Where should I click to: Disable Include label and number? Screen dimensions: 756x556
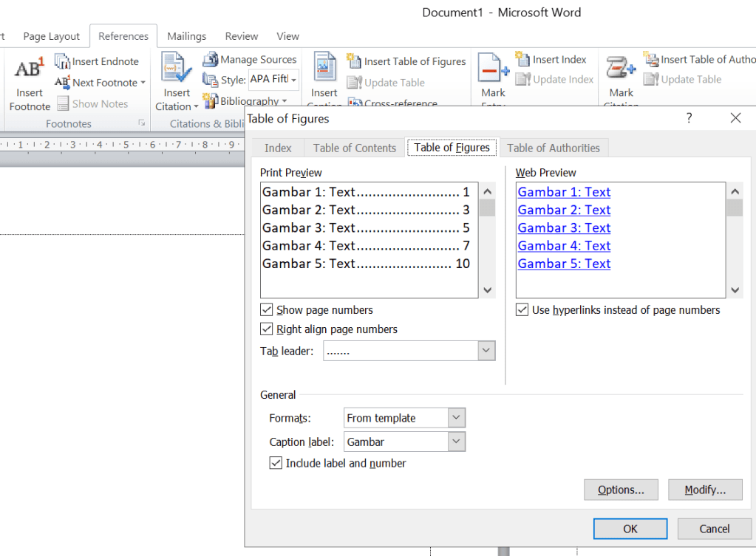[x=276, y=464]
